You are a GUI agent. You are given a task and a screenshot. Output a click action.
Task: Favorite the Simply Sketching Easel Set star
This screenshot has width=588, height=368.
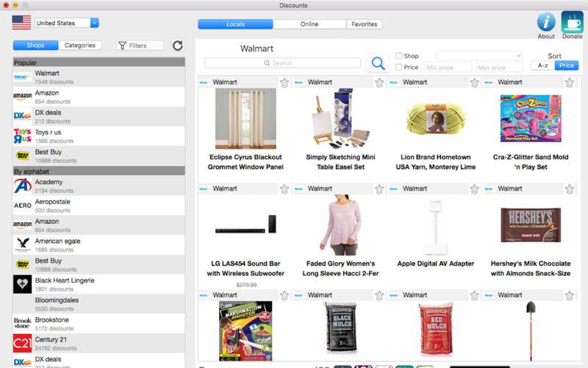(x=379, y=82)
